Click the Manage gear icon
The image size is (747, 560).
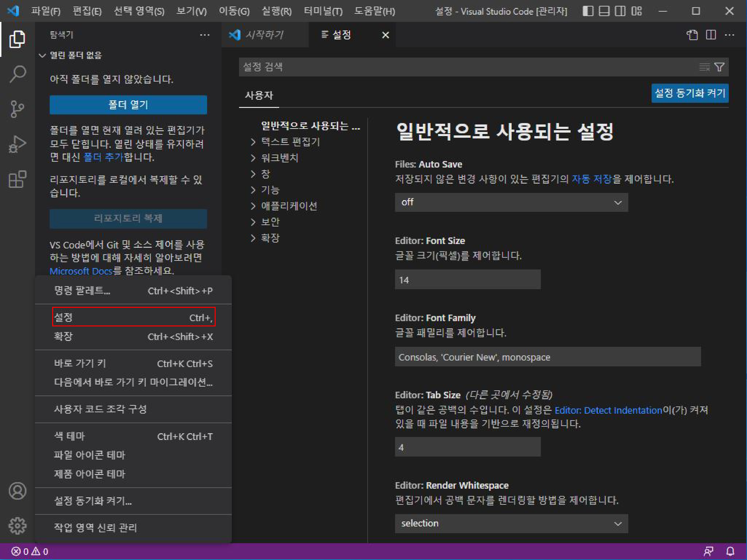(x=17, y=526)
